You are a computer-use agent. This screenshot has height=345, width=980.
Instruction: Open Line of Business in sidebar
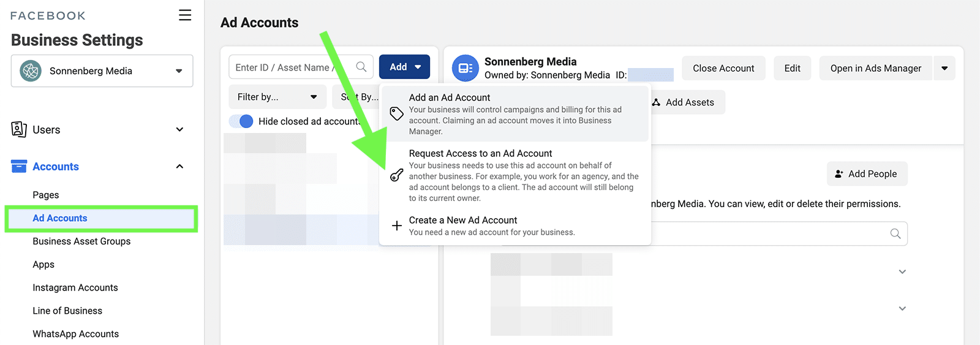pyautogui.click(x=67, y=311)
